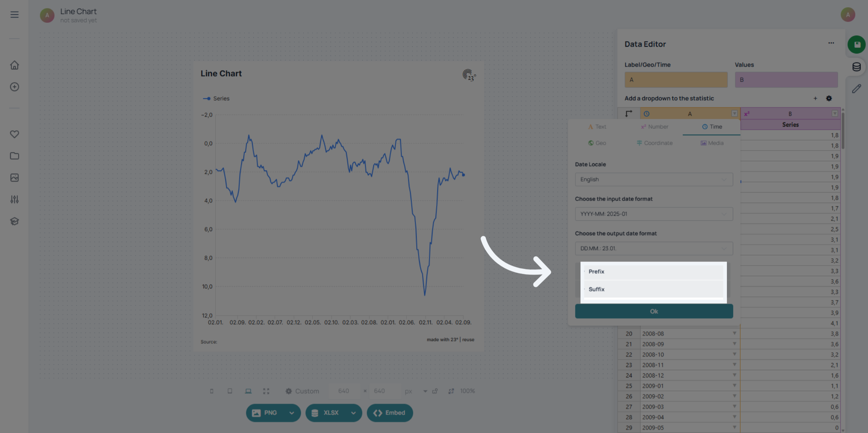Open the folder icon in sidebar
This screenshot has width=868, height=433.
[x=14, y=156]
